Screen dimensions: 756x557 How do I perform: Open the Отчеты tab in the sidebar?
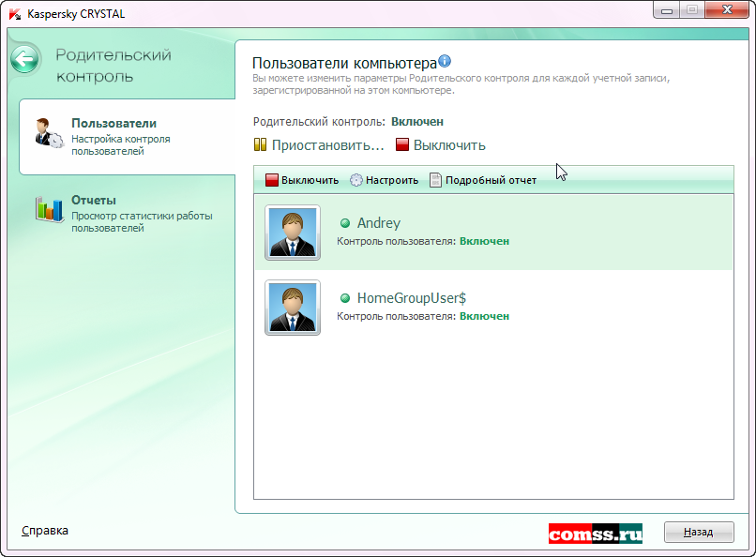tap(128, 214)
